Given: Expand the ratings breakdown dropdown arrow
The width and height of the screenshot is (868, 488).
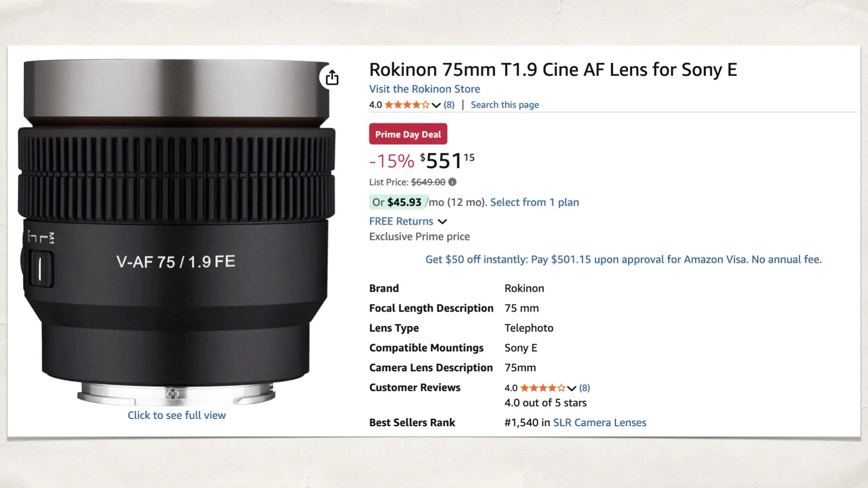Looking at the screenshot, I should [x=435, y=105].
